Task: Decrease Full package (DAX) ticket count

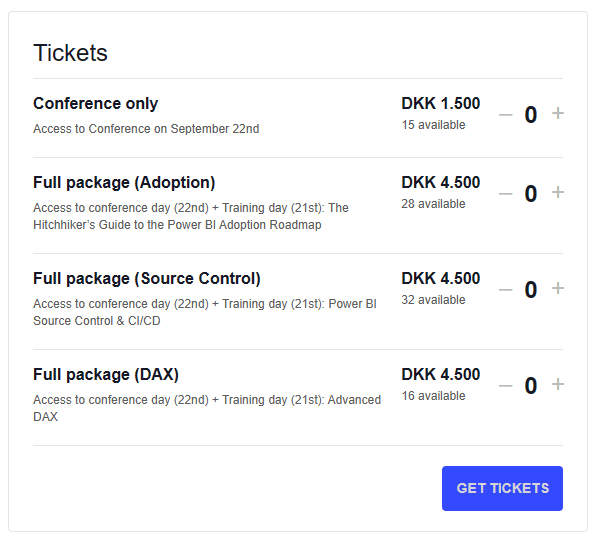Action: point(505,386)
